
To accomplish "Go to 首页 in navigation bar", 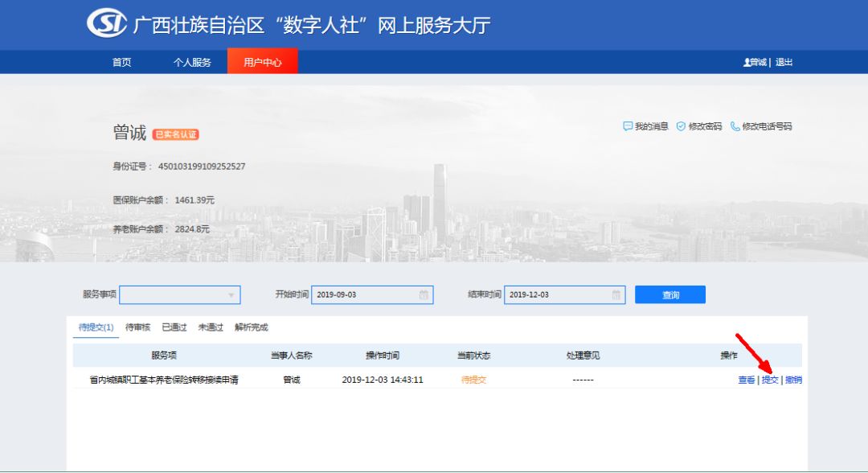I will pos(121,62).
